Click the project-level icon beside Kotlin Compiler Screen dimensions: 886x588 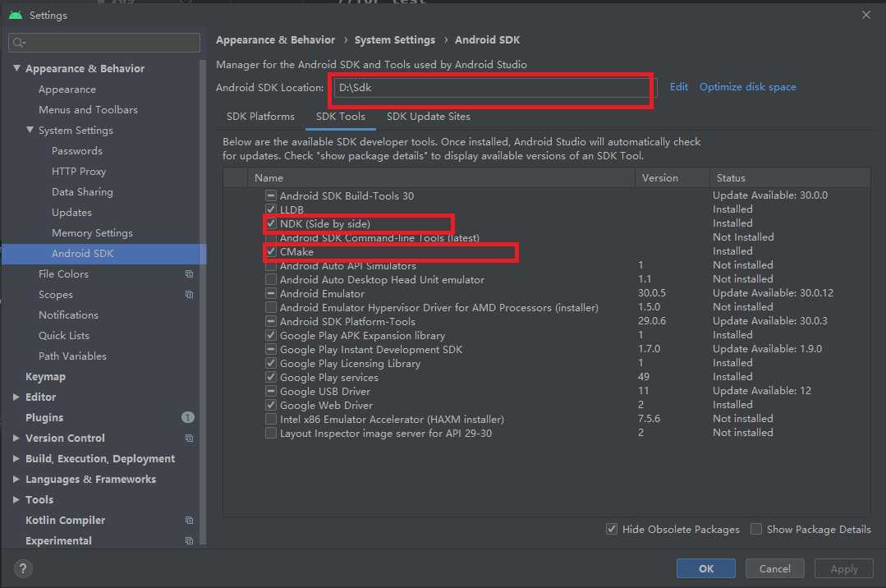click(x=190, y=520)
